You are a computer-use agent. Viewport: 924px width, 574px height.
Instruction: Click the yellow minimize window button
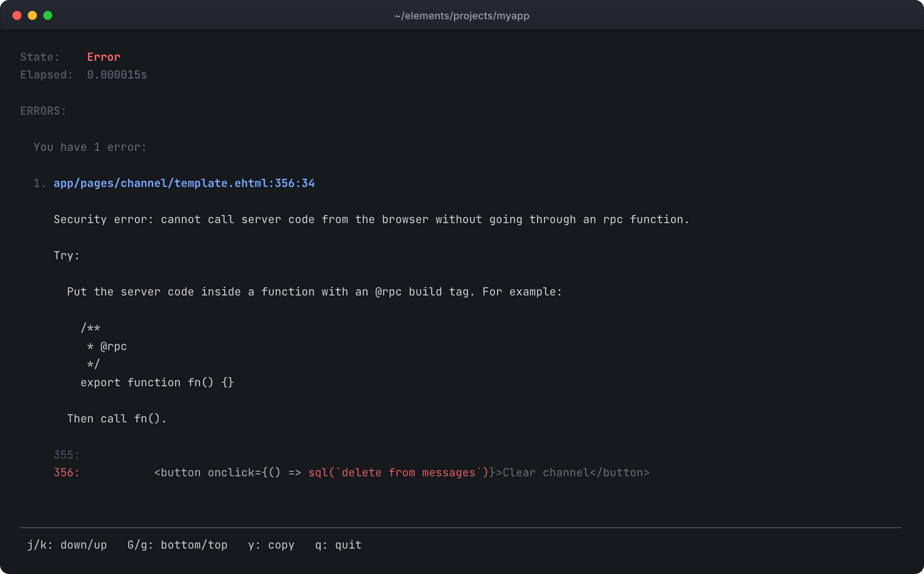(x=32, y=15)
